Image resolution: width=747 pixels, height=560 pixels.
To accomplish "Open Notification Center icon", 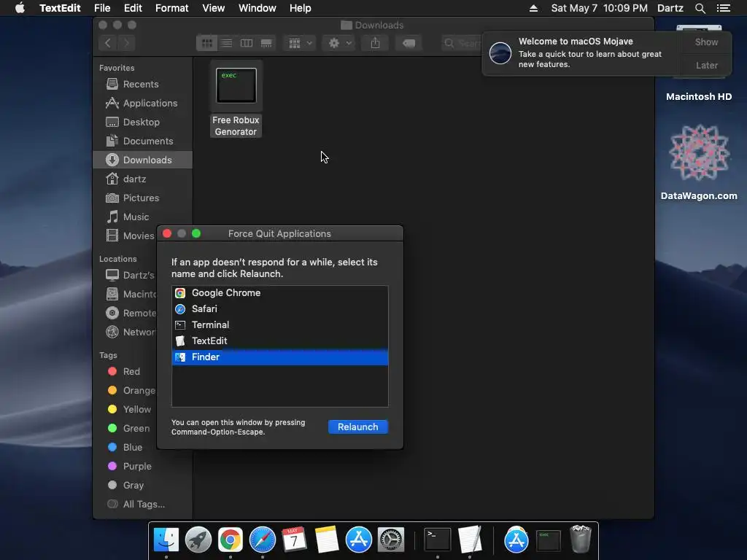I will 724,8.
